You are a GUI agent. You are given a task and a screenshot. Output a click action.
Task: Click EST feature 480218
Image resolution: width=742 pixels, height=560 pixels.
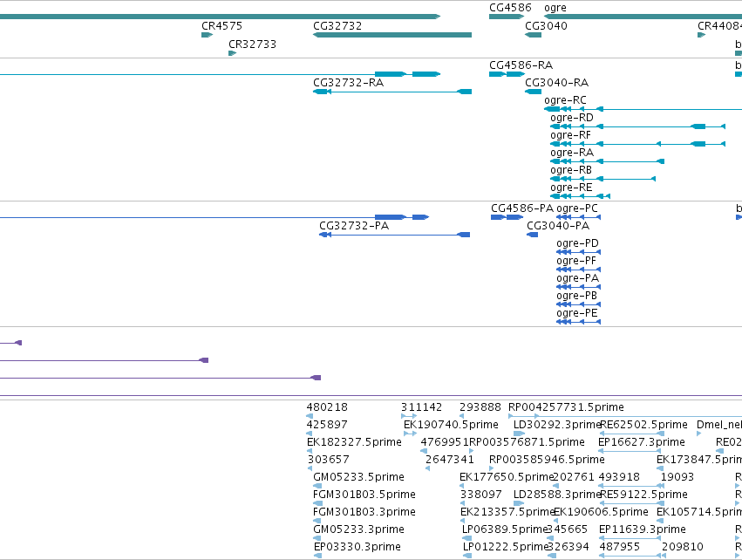(x=327, y=407)
